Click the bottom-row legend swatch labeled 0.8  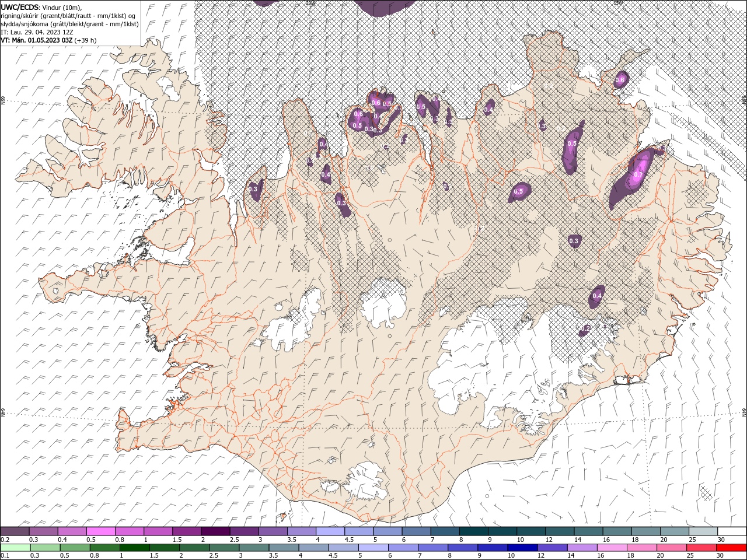tap(105, 548)
